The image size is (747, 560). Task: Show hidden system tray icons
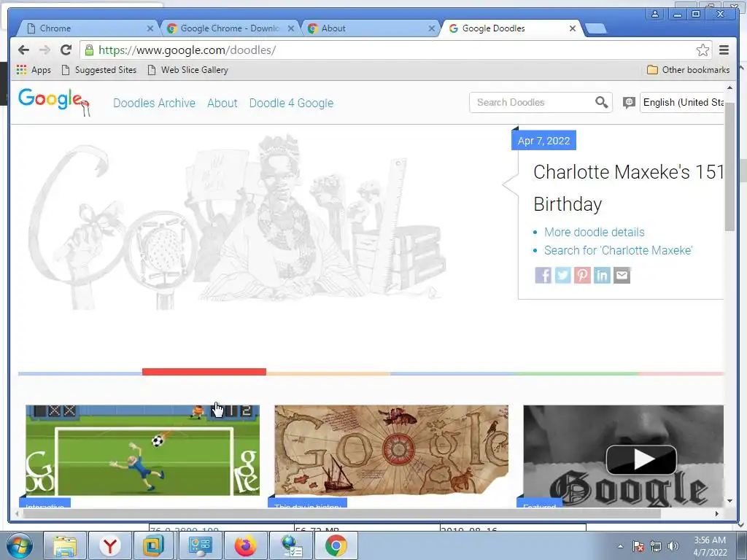620,546
